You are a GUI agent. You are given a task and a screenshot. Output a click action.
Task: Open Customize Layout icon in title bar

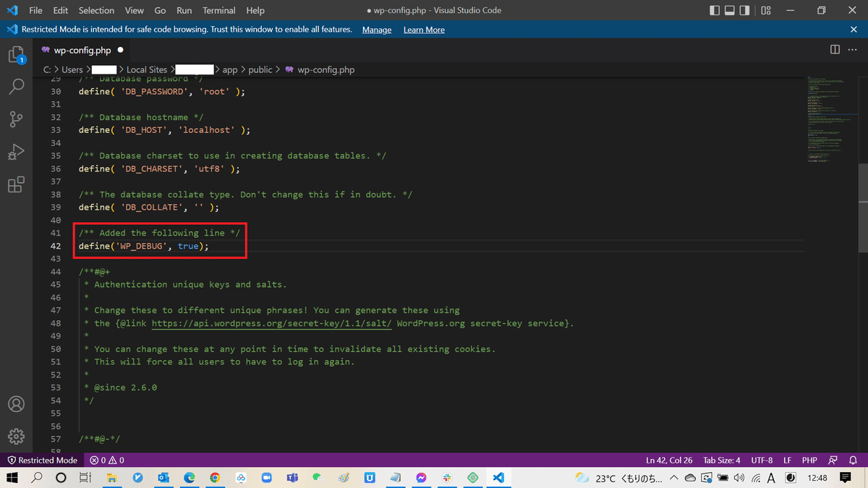766,10
